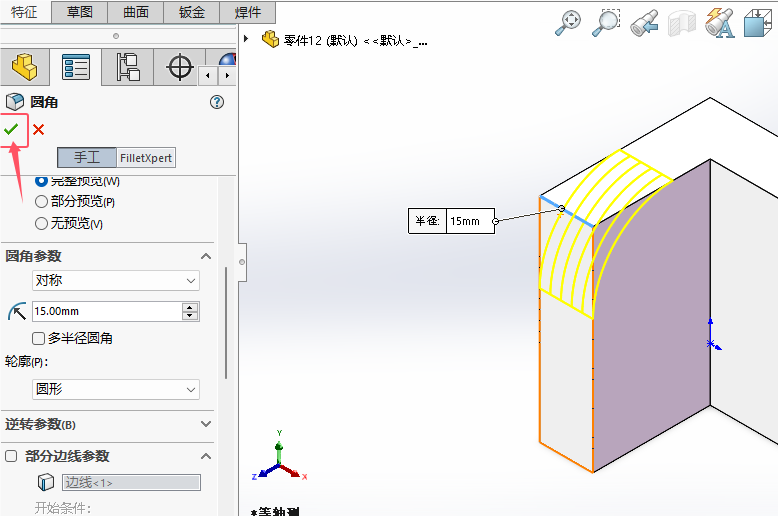Switch to the PropertyManager tab
778x516 pixels.
pos(76,66)
